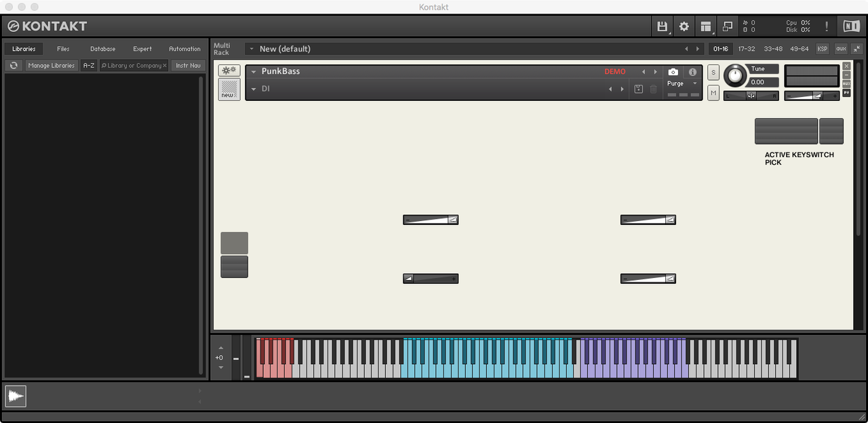Click the Manage Libraries button
Screen dimensions: 868x423
52,66
